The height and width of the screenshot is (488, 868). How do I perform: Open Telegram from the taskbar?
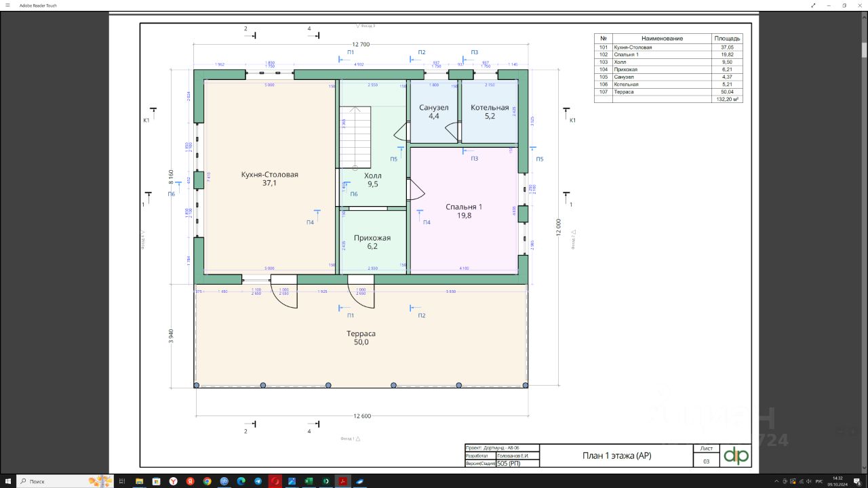click(x=258, y=481)
